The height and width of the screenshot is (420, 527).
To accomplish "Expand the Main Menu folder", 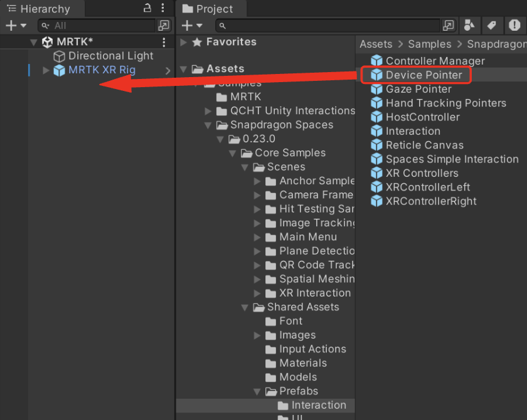I will tap(257, 238).
